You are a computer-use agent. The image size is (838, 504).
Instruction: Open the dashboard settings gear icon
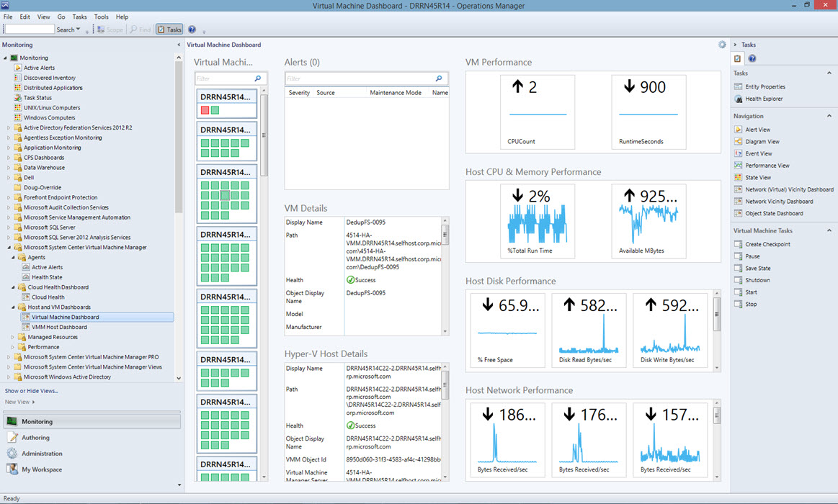(722, 45)
